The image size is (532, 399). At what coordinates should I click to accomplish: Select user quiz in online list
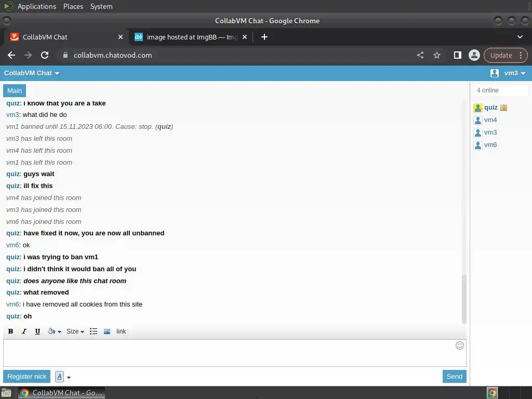[x=490, y=108]
